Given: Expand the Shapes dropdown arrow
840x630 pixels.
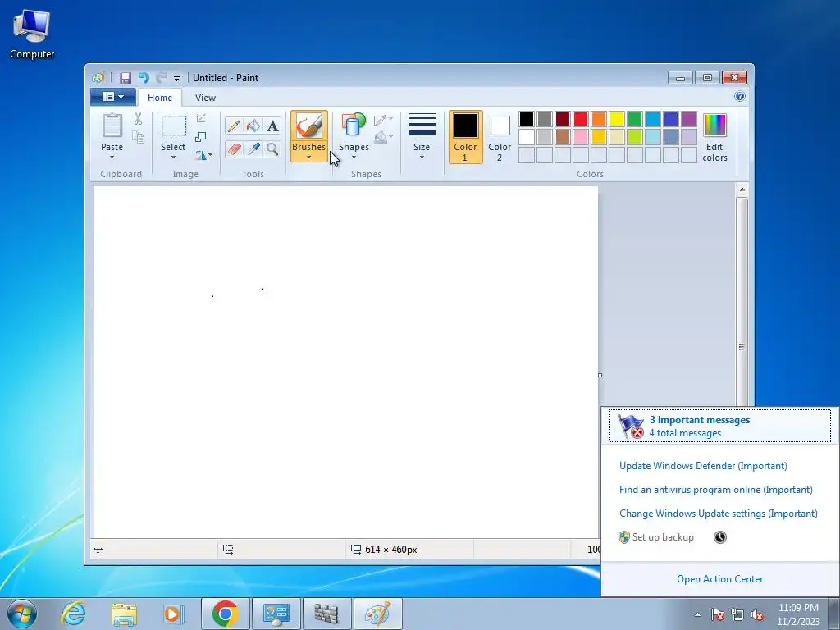Looking at the screenshot, I should [x=354, y=157].
